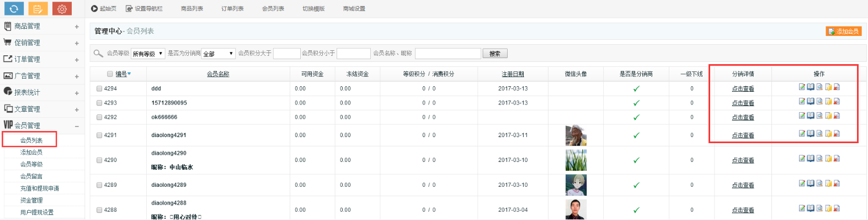Go to 订单列表 in top navigation bar
This screenshot has width=868, height=220.
[x=232, y=9]
